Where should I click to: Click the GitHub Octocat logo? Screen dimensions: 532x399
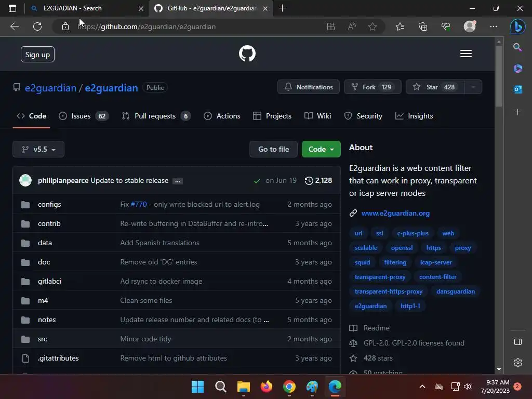247,54
